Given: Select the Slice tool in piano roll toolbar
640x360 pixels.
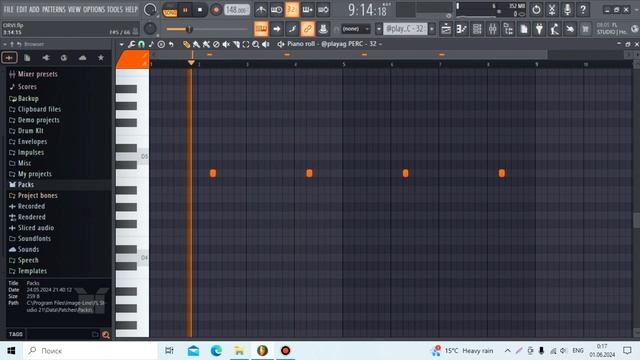Looking at the screenshot, I should coord(236,44).
